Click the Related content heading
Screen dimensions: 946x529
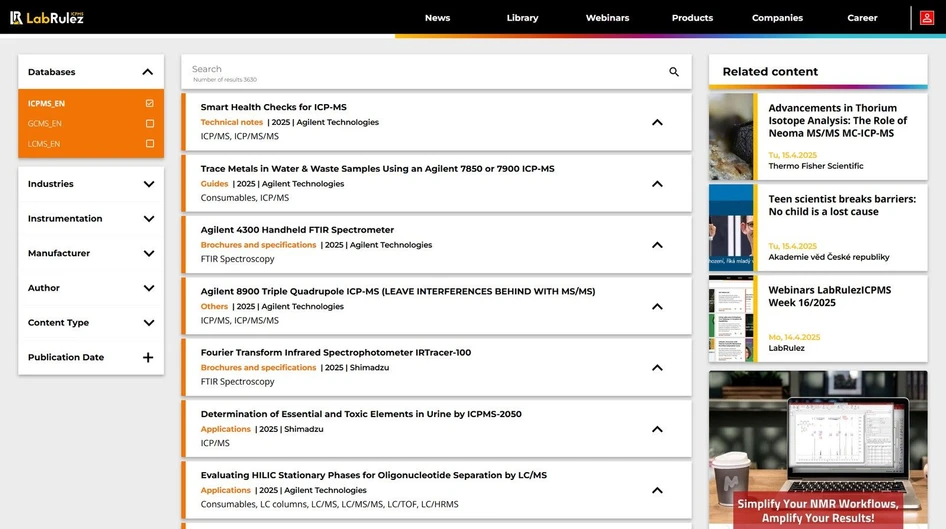770,72
